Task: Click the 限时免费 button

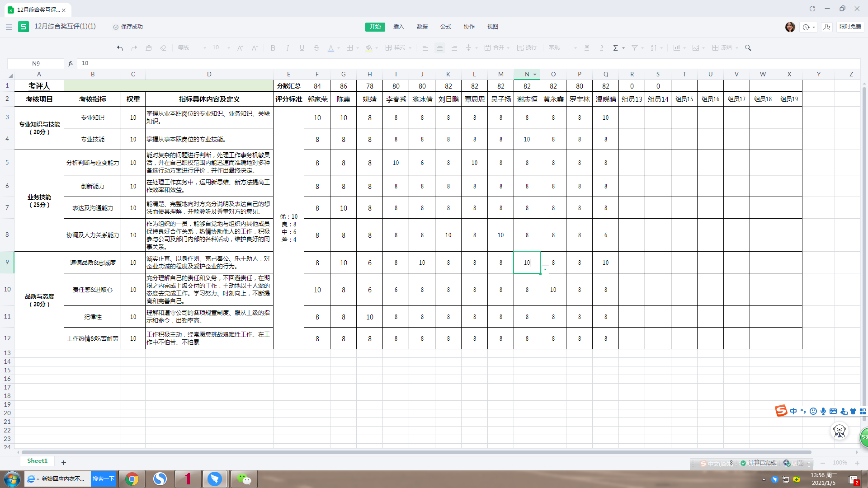Action: pyautogui.click(x=850, y=27)
